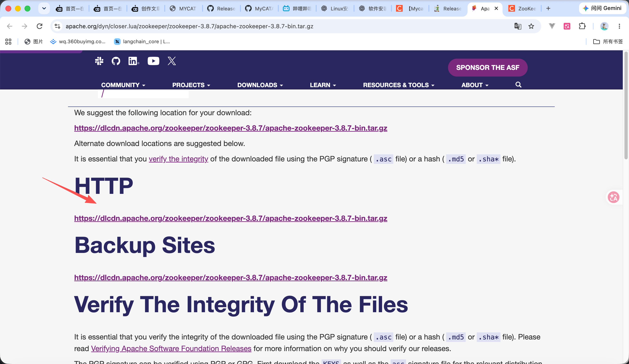Open the YouTube icon in header

click(153, 61)
